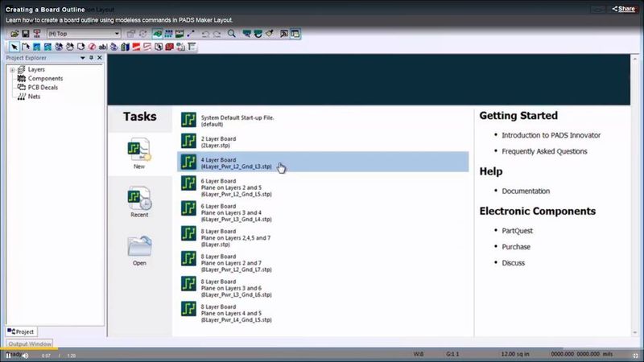The height and width of the screenshot is (362, 644).
Task: Open the (H) Top layer dropdown
Action: (x=84, y=34)
